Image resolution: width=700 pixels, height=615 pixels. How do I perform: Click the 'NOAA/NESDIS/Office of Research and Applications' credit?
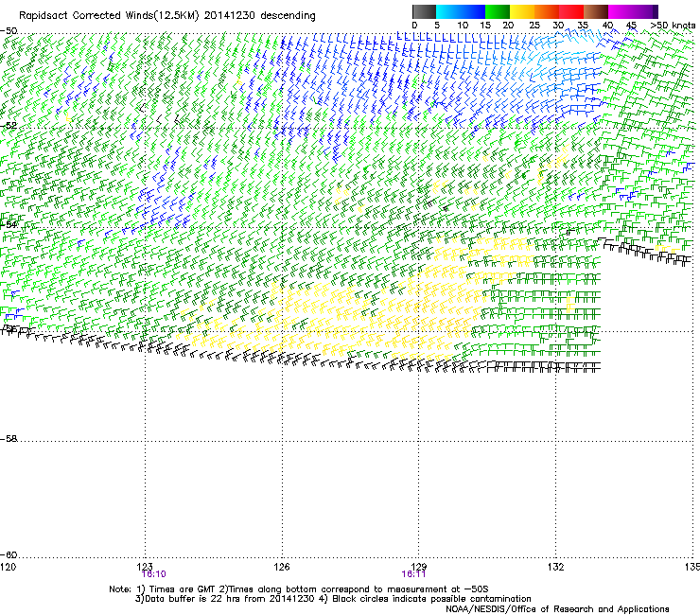[x=557, y=609]
